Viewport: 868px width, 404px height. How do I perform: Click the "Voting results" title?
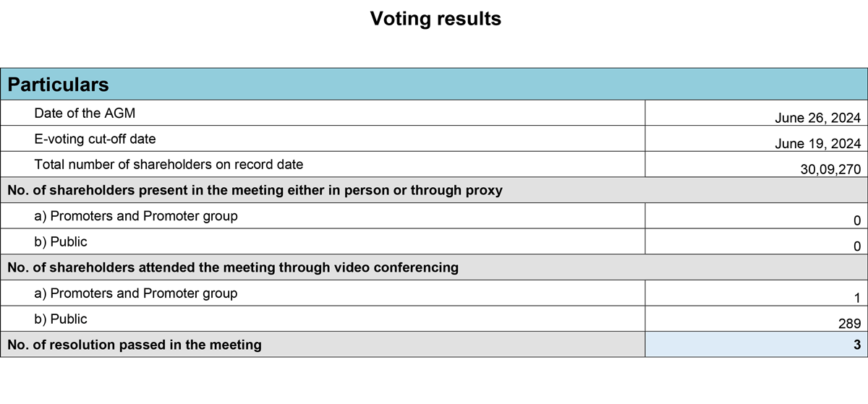tap(435, 19)
